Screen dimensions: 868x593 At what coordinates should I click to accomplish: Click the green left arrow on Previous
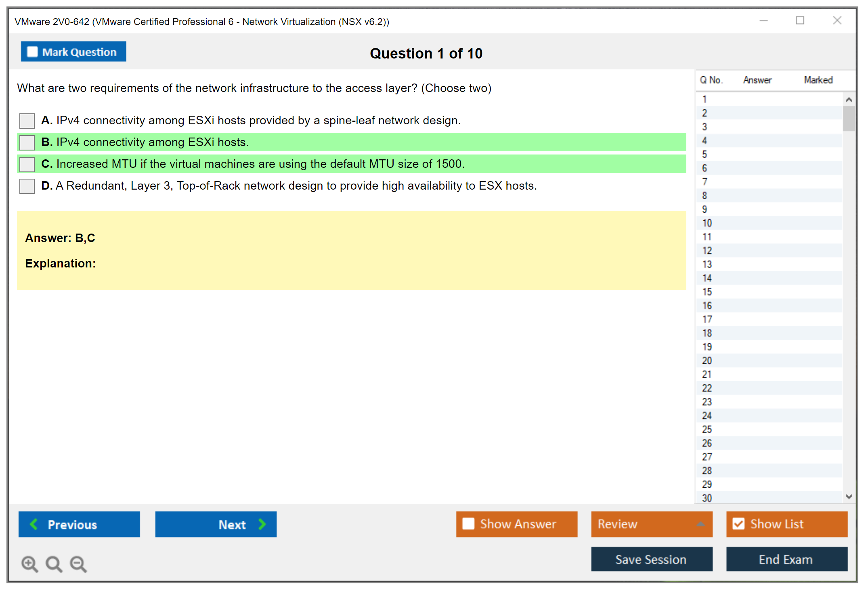[x=34, y=524]
